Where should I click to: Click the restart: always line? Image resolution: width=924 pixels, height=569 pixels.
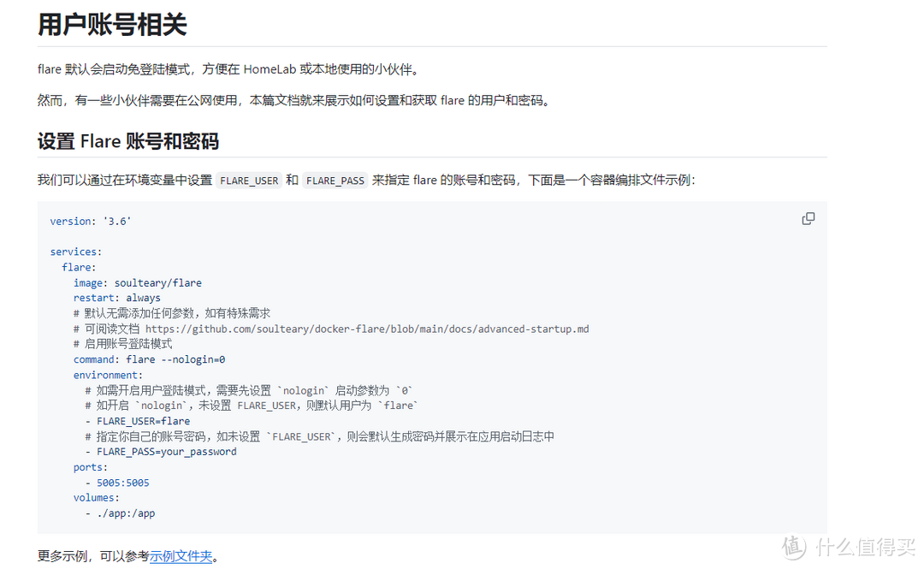[x=115, y=297]
